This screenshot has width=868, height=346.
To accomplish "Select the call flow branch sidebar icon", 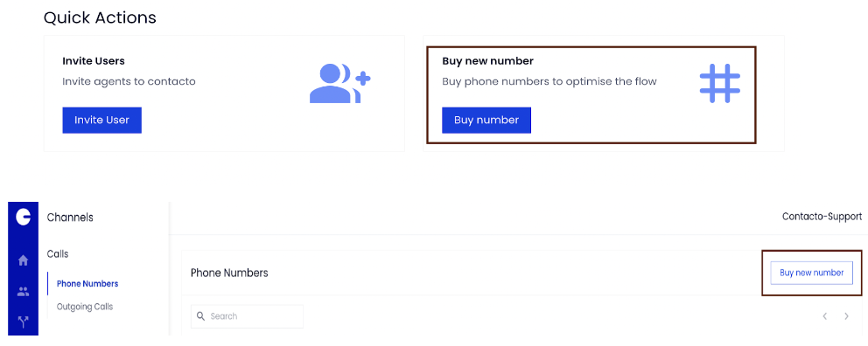I will point(24,322).
